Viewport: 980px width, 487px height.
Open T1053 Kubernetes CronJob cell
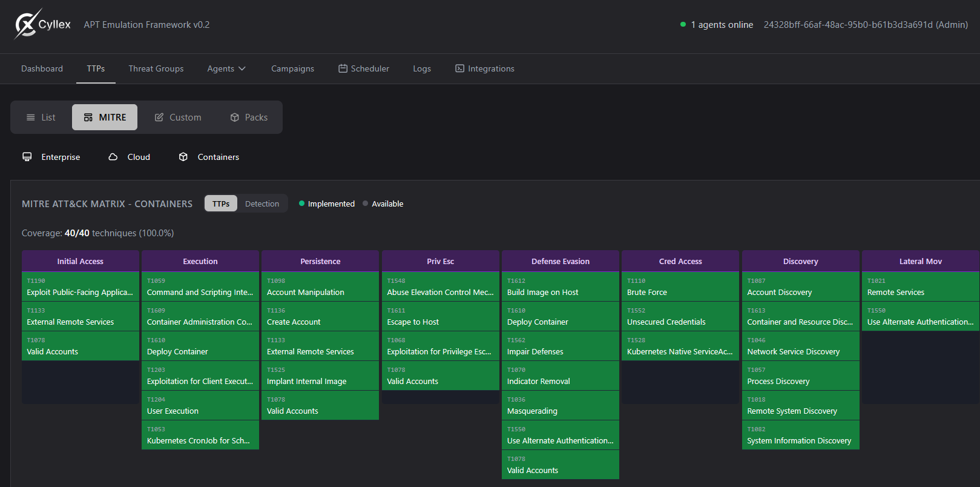[x=200, y=435]
